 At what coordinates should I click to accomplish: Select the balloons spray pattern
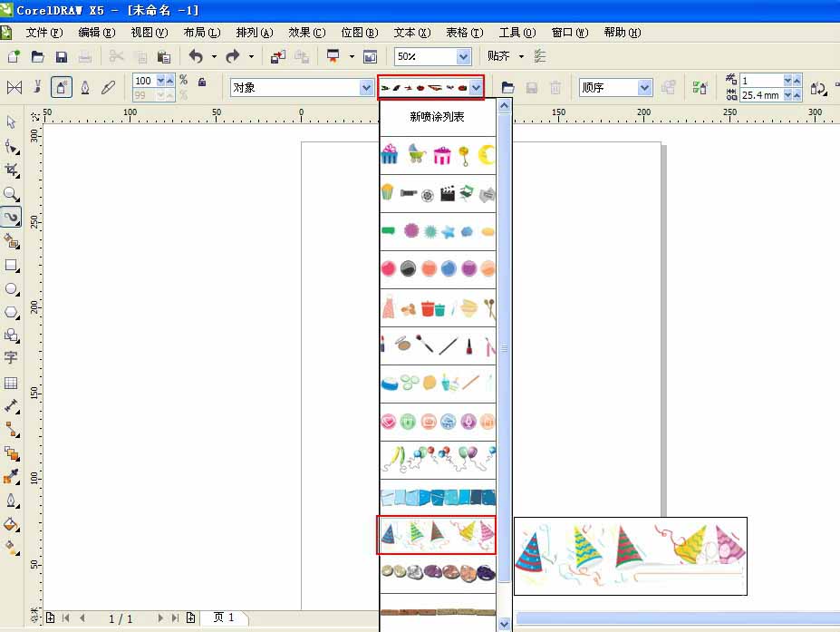click(438, 460)
